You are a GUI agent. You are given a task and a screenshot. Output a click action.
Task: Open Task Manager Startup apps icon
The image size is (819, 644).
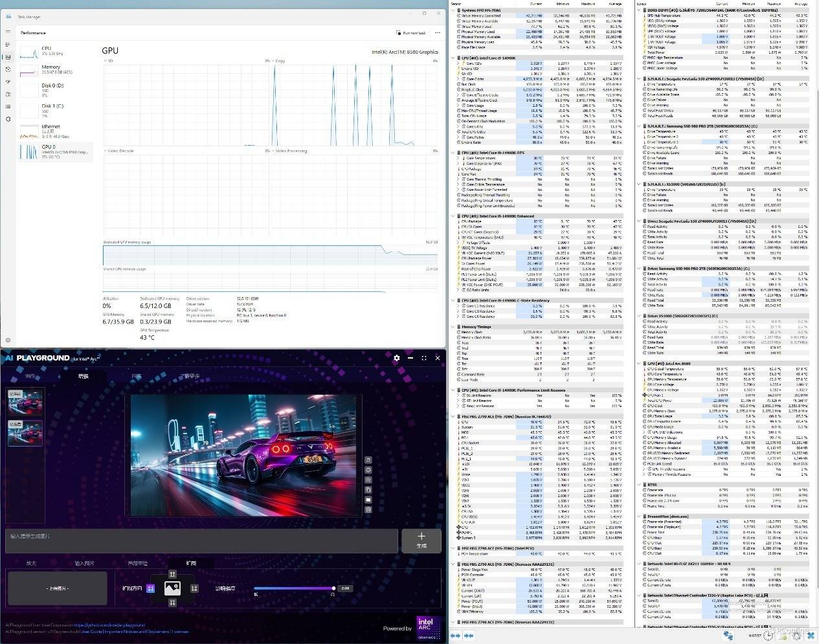click(8, 82)
